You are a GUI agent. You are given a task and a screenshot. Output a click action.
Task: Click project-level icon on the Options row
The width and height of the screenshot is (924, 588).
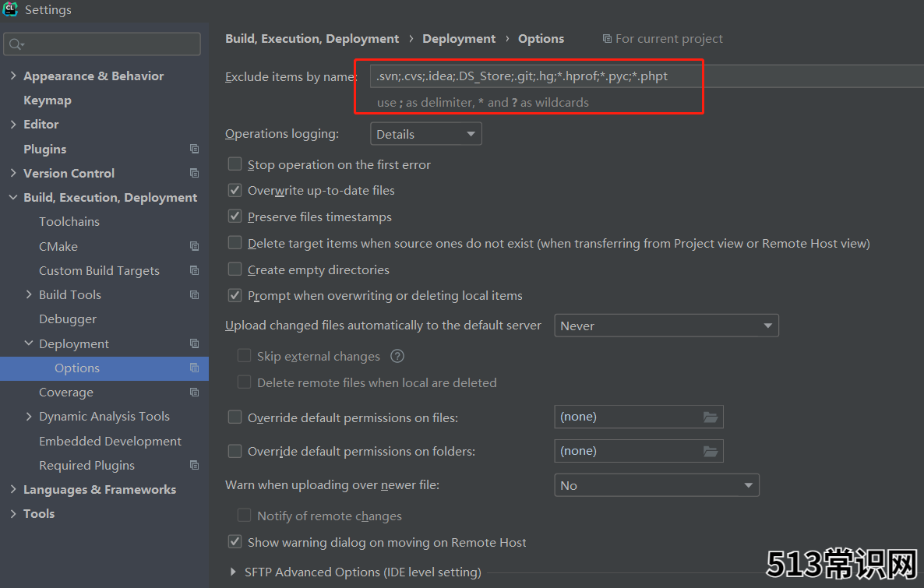(195, 368)
